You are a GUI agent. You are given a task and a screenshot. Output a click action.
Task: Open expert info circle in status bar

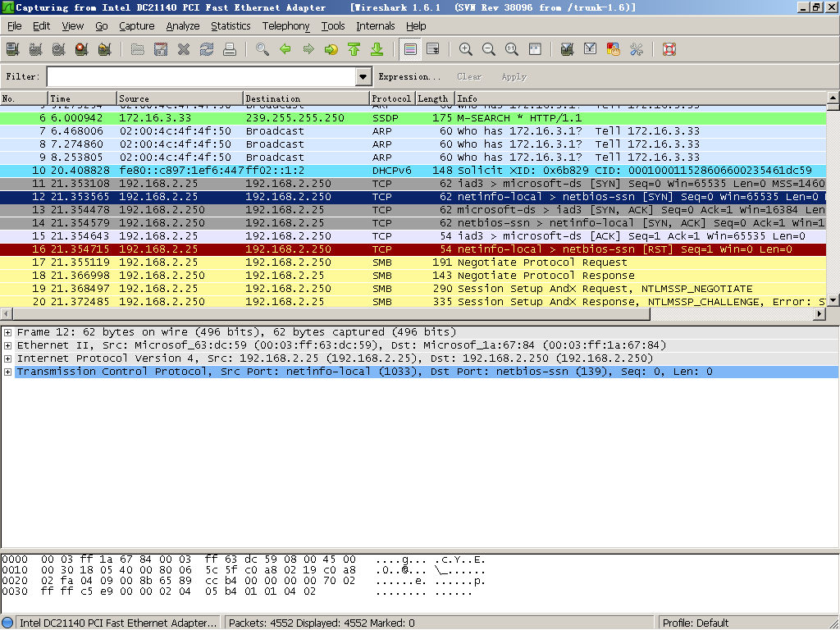tap(7, 623)
